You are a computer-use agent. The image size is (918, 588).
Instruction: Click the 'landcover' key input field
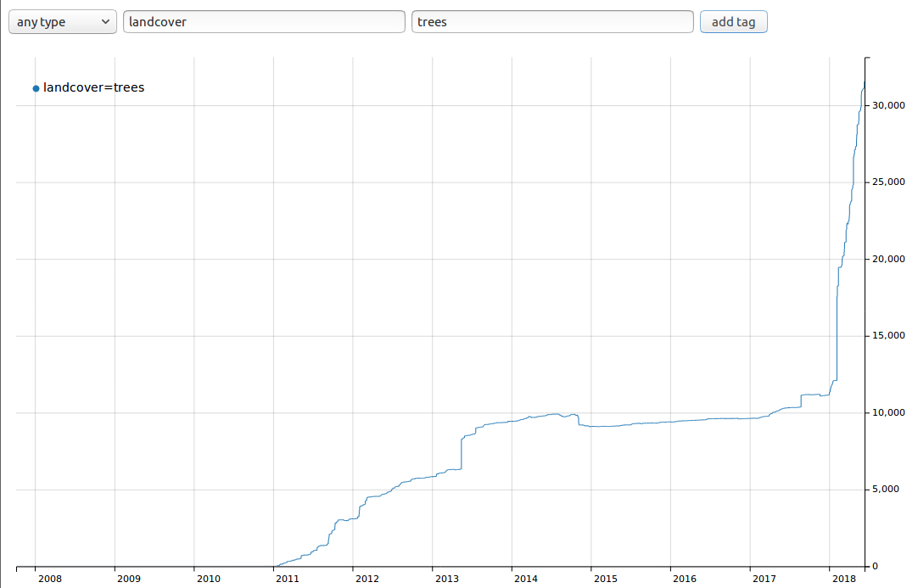[264, 22]
